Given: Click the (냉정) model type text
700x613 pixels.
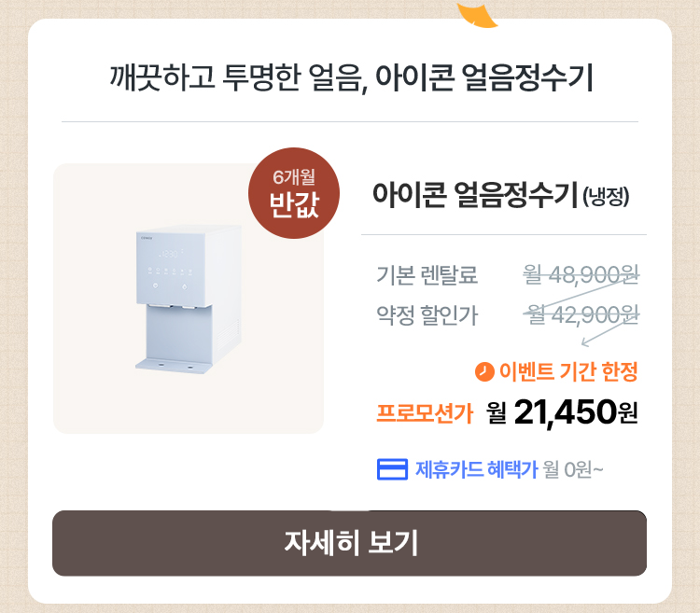Looking at the screenshot, I should click(607, 197).
